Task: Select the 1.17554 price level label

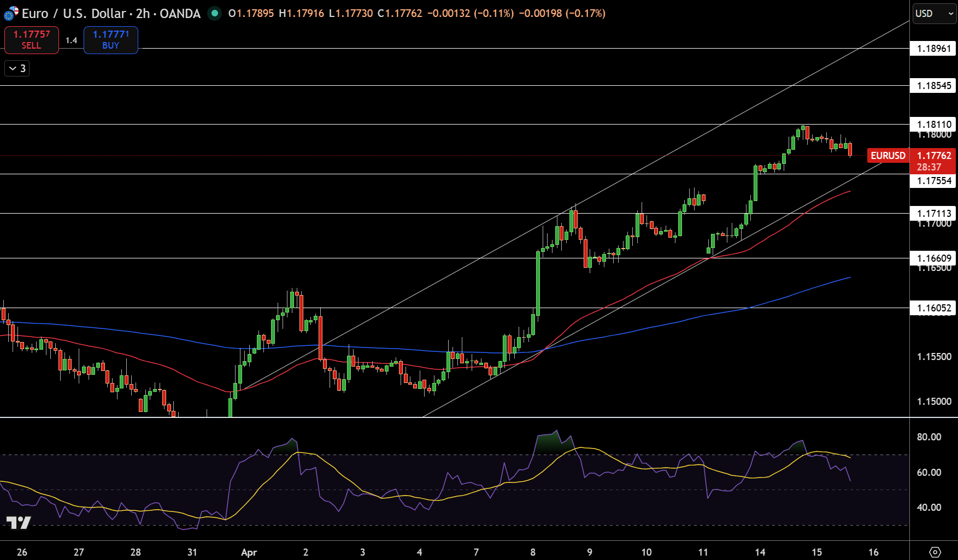Action: coord(933,181)
